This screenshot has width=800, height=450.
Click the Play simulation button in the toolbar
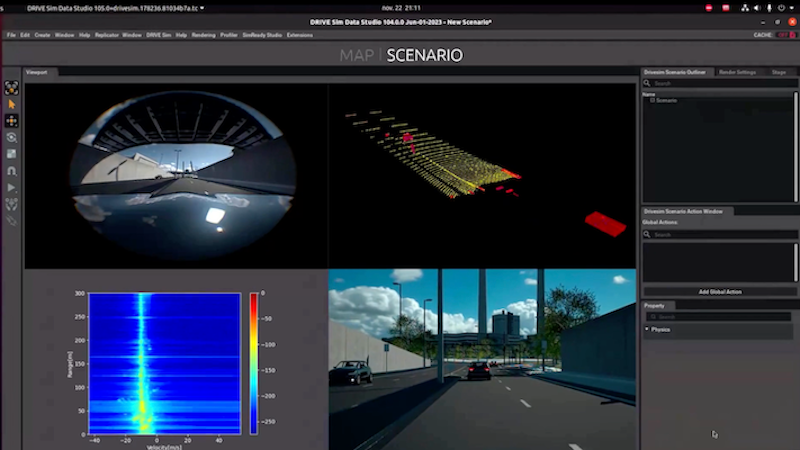(11, 188)
